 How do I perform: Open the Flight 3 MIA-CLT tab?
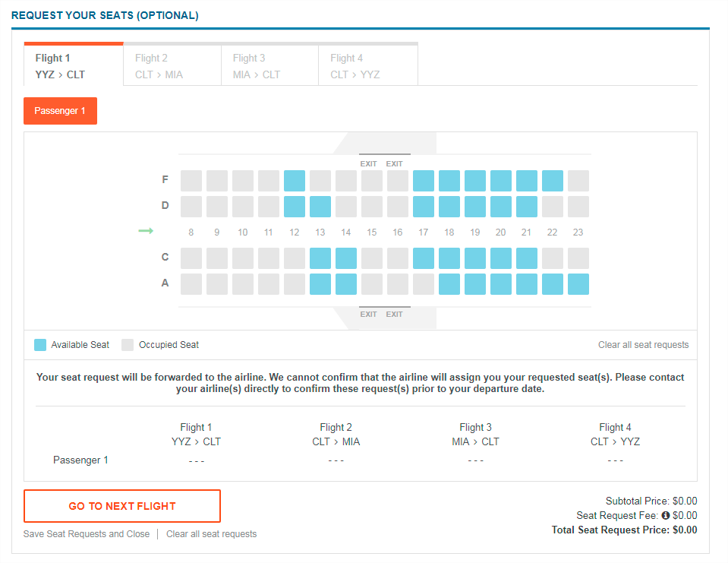[x=269, y=65]
